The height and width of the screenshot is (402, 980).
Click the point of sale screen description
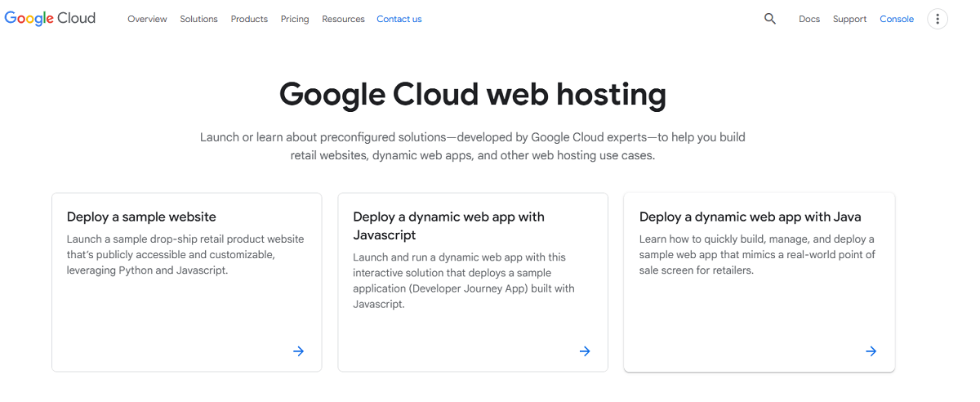pyautogui.click(x=757, y=255)
